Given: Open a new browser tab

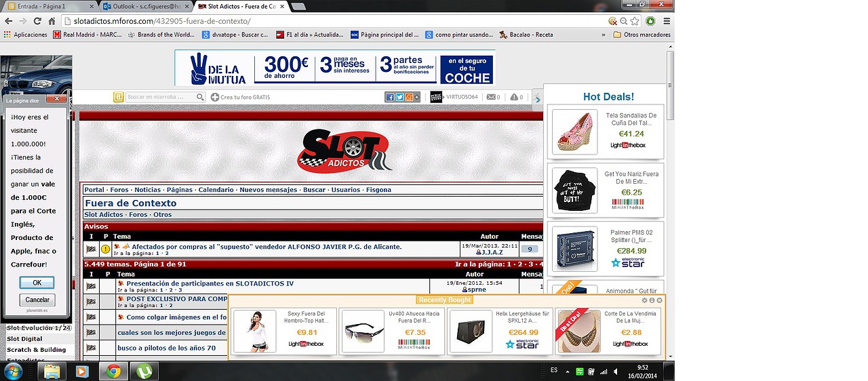Looking at the screenshot, I should point(298,7).
